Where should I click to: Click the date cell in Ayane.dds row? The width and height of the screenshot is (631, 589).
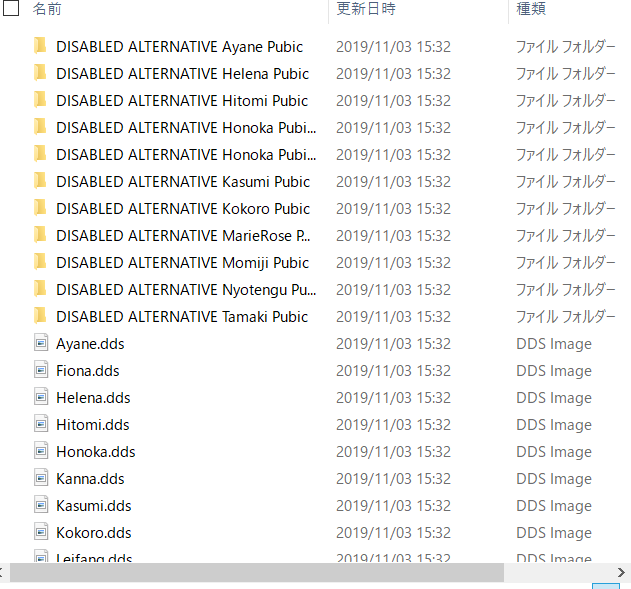coord(393,344)
